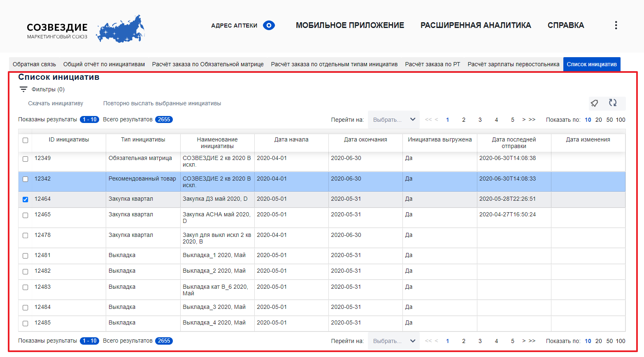
Task: Click the clear-filters eraser icon
Action: coord(594,103)
